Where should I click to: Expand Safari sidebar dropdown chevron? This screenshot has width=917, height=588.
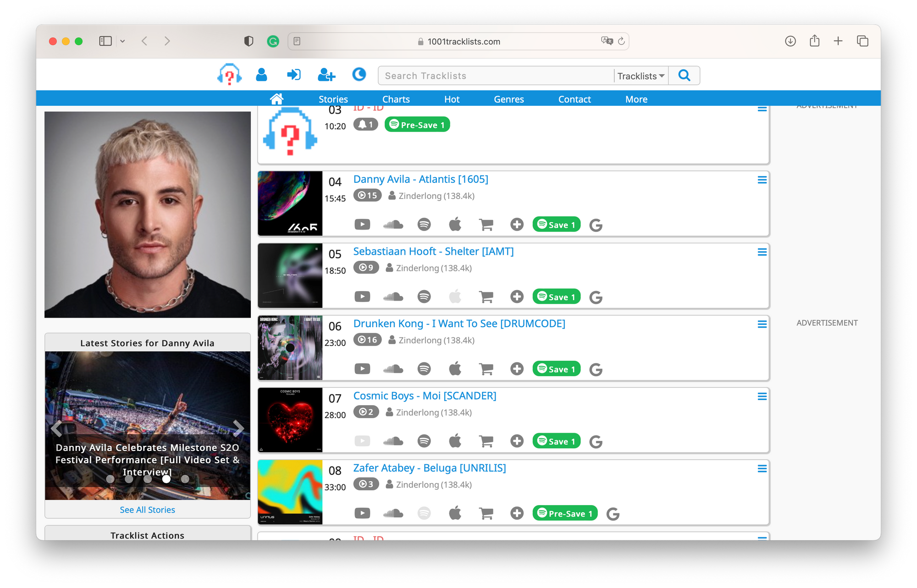click(x=122, y=41)
